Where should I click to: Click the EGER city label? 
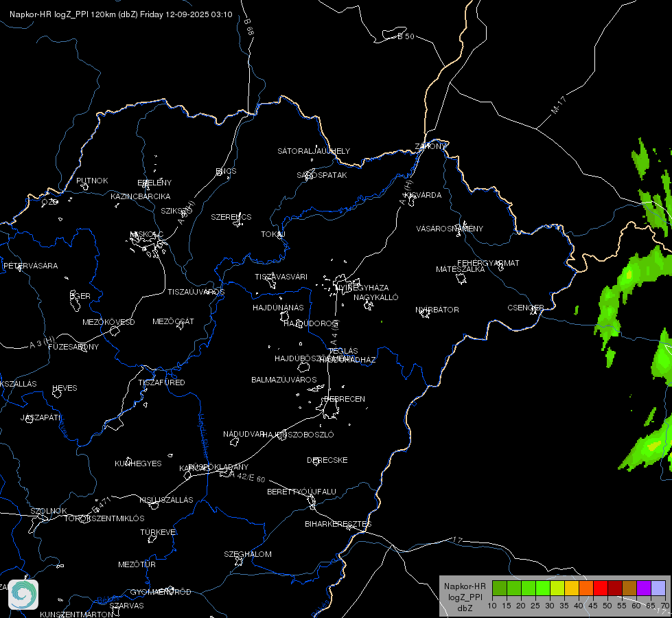point(80,296)
